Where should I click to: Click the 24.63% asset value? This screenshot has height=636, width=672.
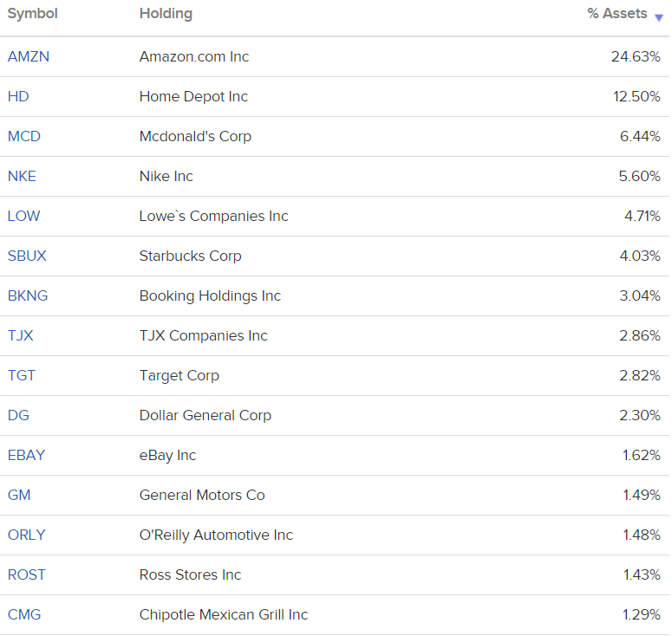coord(636,56)
